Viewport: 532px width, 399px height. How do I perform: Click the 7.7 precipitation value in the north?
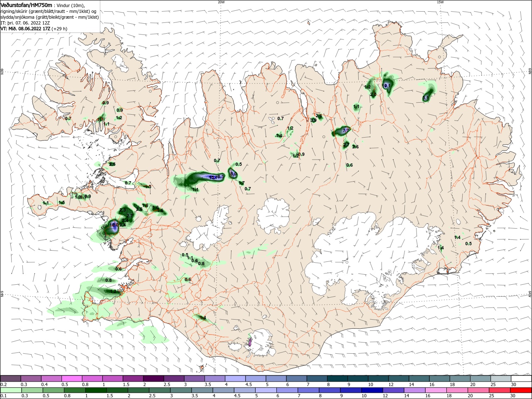pyautogui.click(x=345, y=131)
